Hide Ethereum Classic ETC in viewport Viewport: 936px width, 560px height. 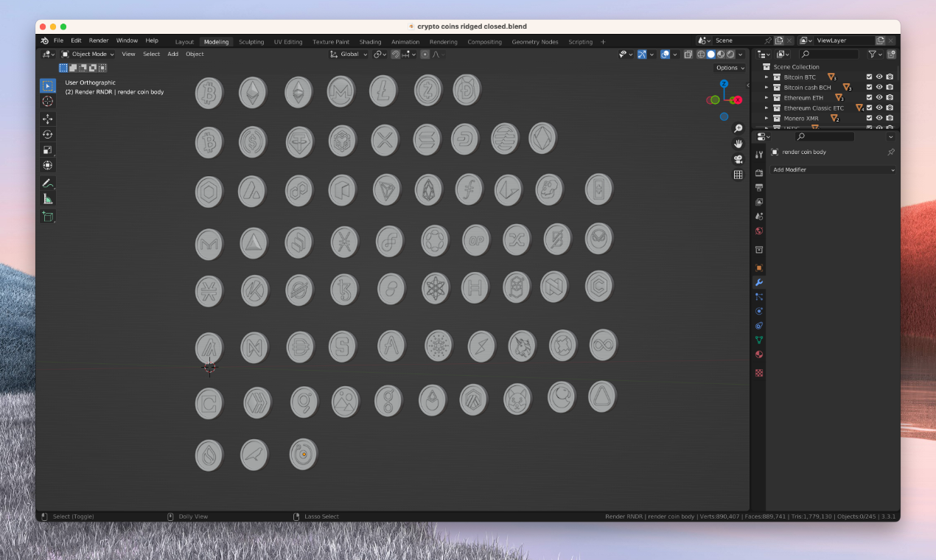(x=879, y=108)
